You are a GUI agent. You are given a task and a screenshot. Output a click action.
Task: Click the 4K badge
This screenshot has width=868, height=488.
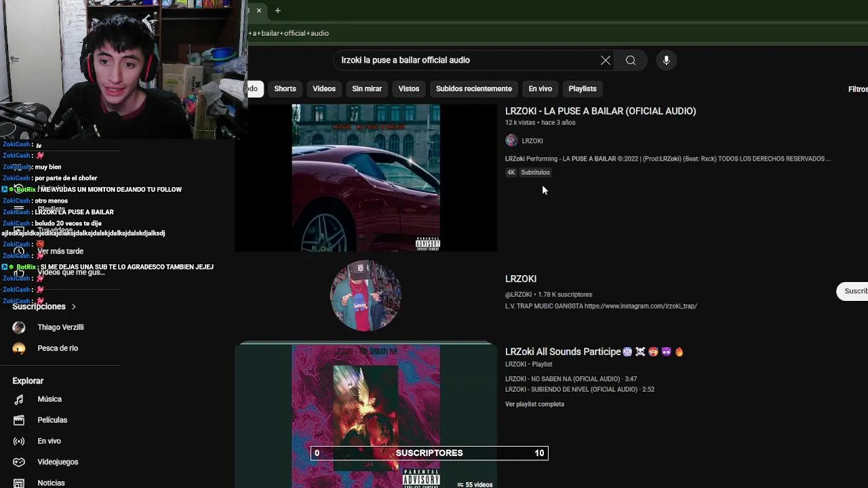click(511, 172)
